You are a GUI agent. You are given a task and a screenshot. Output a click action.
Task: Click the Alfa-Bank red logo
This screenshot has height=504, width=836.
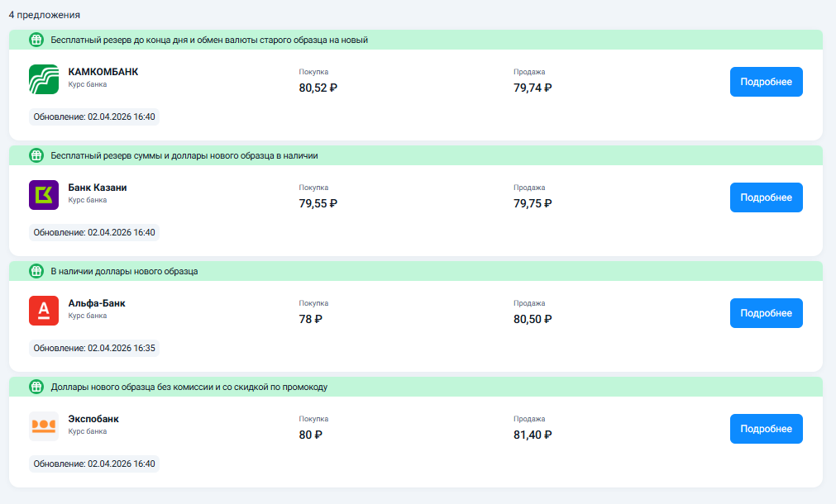43,311
